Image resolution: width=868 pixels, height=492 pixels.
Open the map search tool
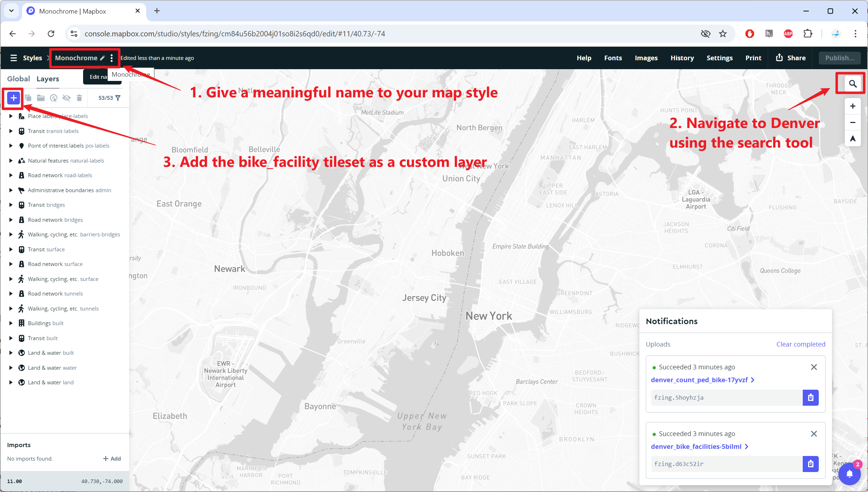click(853, 84)
